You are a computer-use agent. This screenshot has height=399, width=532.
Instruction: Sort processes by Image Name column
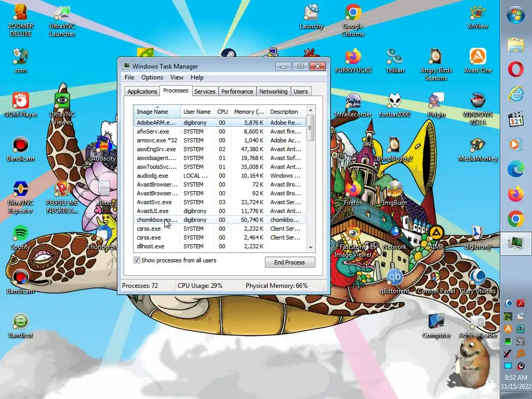pyautogui.click(x=157, y=112)
